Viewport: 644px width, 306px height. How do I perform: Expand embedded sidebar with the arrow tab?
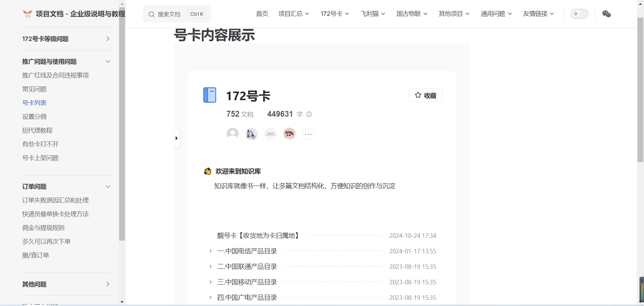[x=177, y=138]
